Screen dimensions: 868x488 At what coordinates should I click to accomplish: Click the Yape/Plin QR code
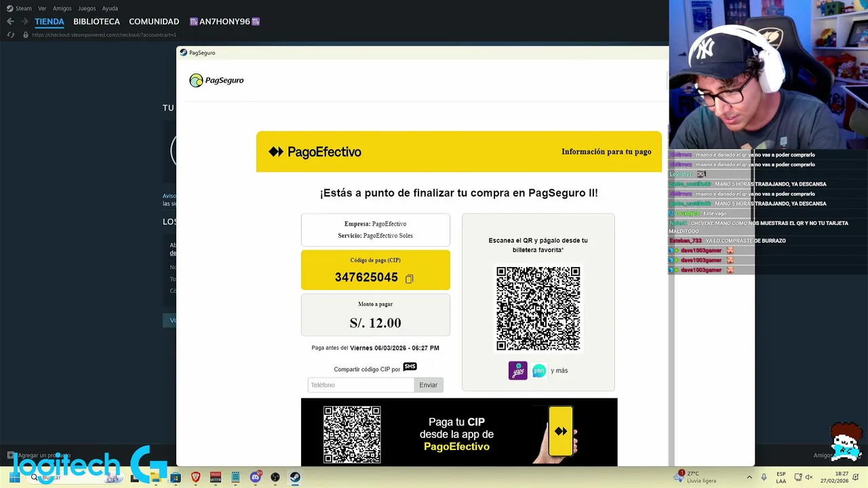coord(538,309)
